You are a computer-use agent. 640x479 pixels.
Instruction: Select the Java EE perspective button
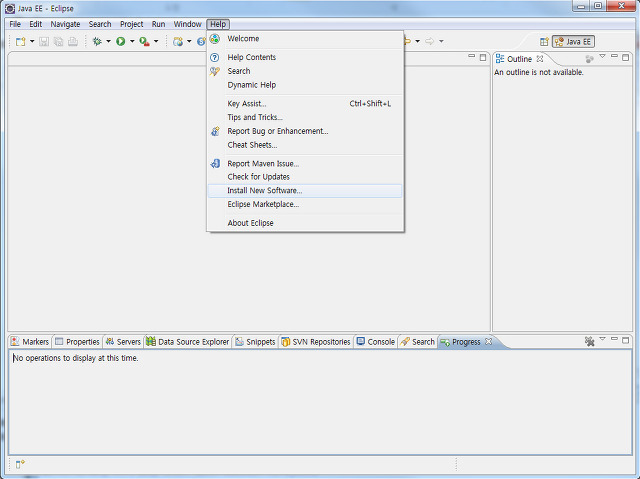pyautogui.click(x=573, y=42)
